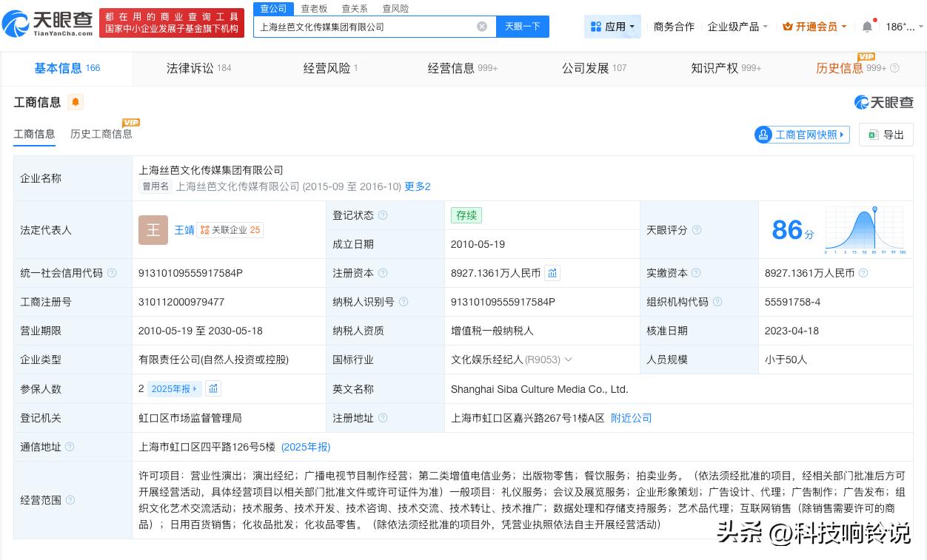Click the help icon next to 天眼评分
The width and height of the screenshot is (927, 560).
point(696,230)
